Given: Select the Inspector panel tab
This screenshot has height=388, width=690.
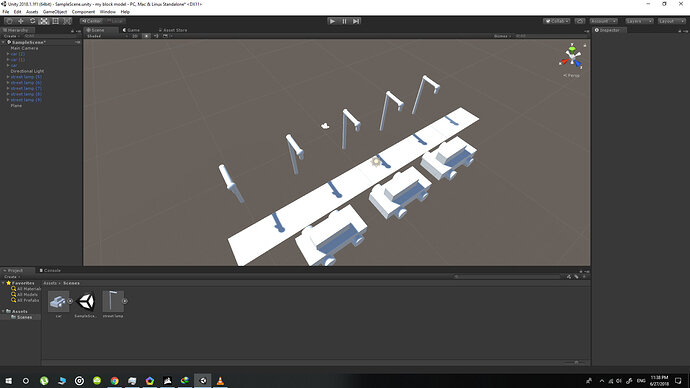Looking at the screenshot, I should tap(609, 30).
